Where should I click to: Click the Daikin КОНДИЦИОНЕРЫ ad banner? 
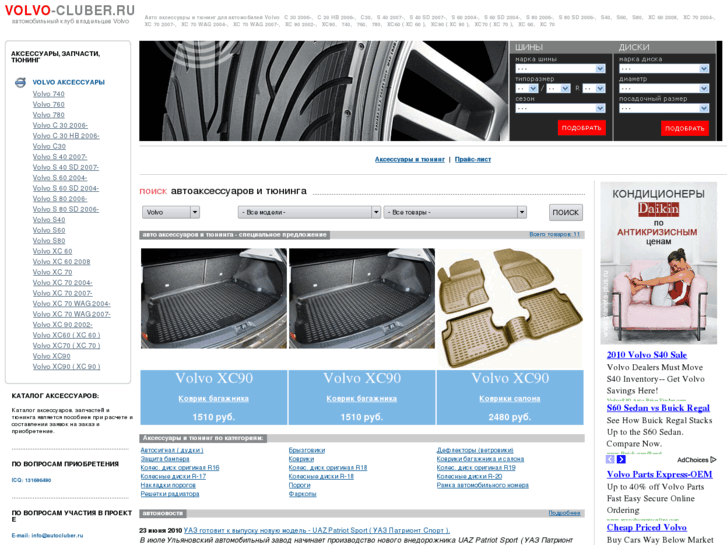[658, 263]
